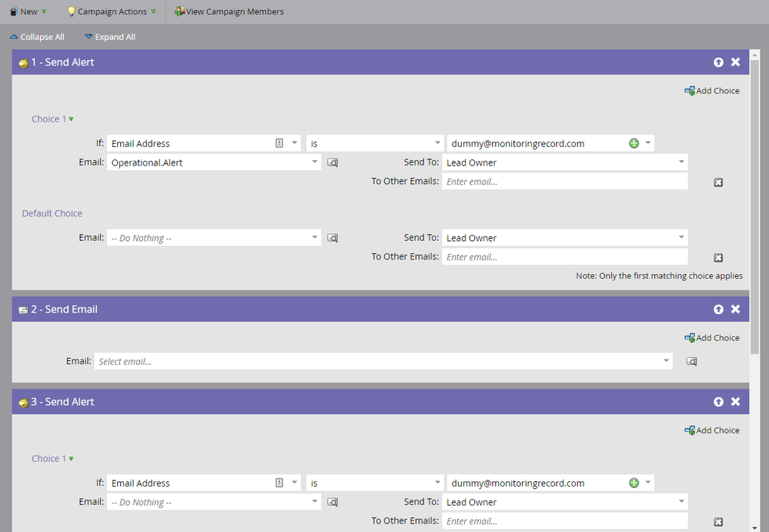Click To Other Emails field in step 3
The image size is (769, 532).
click(564, 521)
